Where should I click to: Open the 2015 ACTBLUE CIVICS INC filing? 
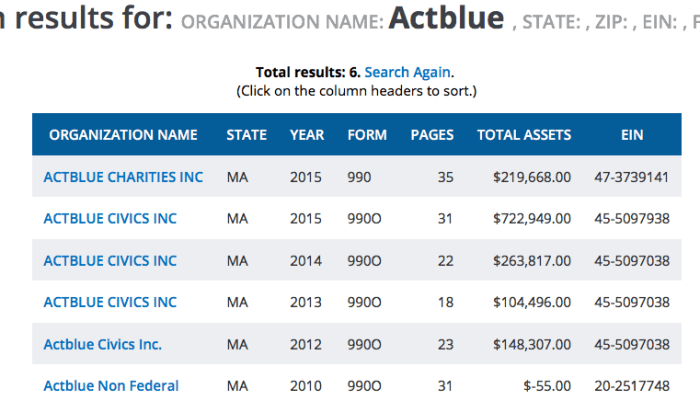[x=110, y=219]
